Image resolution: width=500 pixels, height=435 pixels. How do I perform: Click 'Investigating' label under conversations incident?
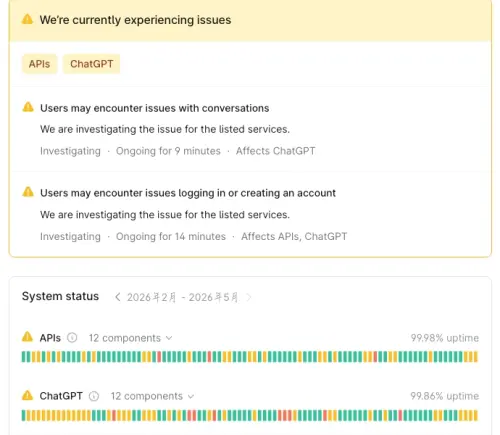pyautogui.click(x=70, y=151)
